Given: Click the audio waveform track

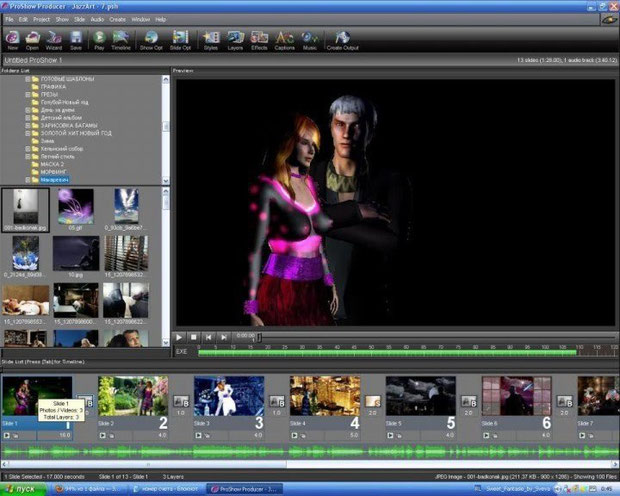Looking at the screenshot, I should point(310,452).
